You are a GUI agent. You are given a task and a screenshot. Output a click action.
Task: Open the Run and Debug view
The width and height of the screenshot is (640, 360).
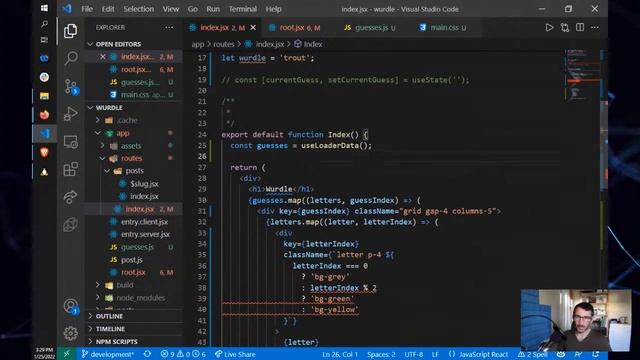[70, 114]
